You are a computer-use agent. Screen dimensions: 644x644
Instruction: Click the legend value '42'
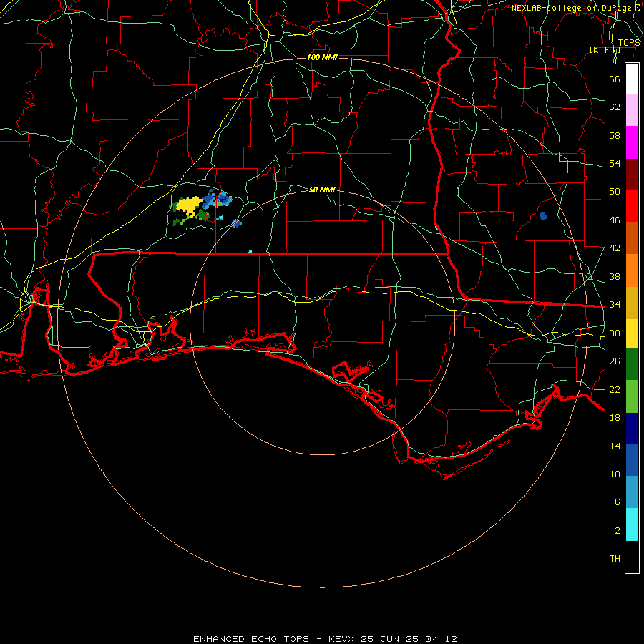click(x=615, y=248)
